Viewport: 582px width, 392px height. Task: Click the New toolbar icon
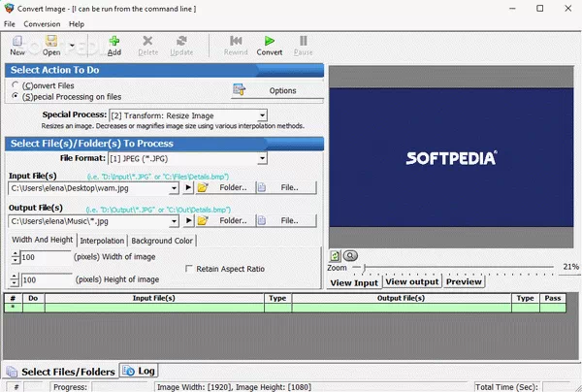point(17,41)
